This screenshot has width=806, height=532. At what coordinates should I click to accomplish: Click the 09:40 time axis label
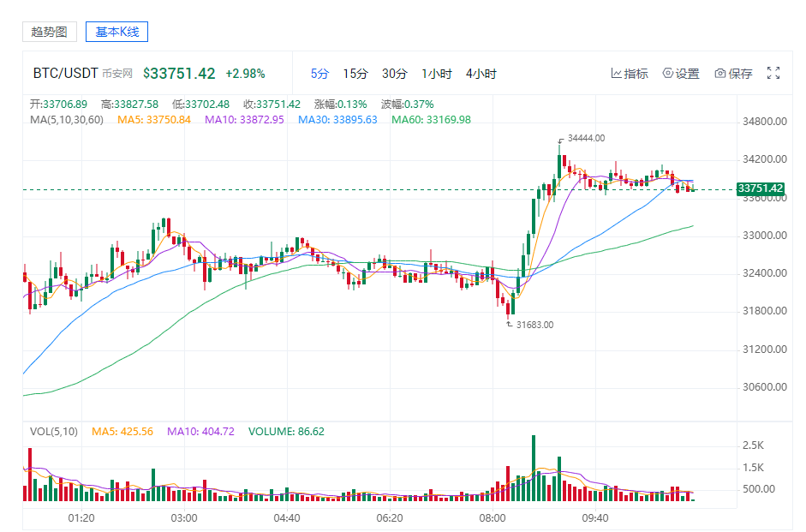pyautogui.click(x=595, y=517)
